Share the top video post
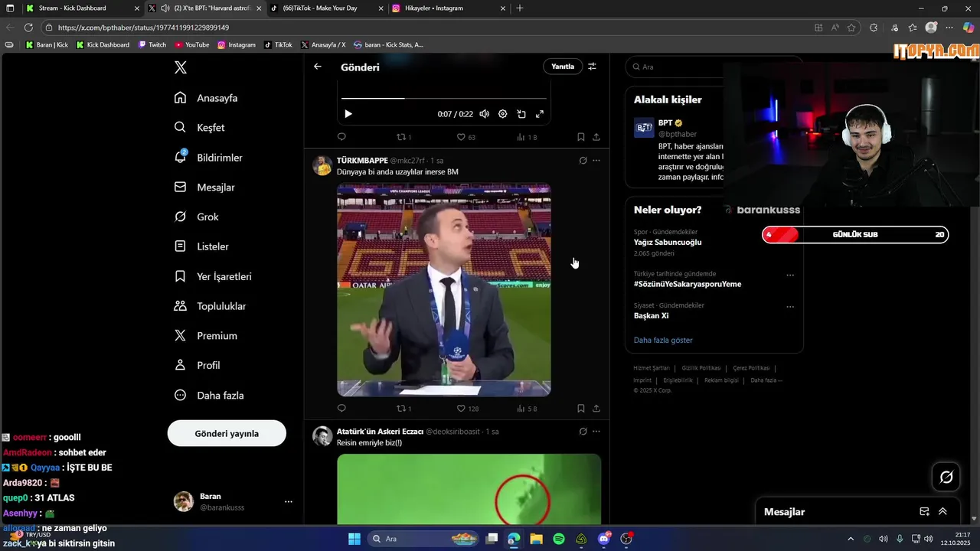The width and height of the screenshot is (980, 551). 596,137
